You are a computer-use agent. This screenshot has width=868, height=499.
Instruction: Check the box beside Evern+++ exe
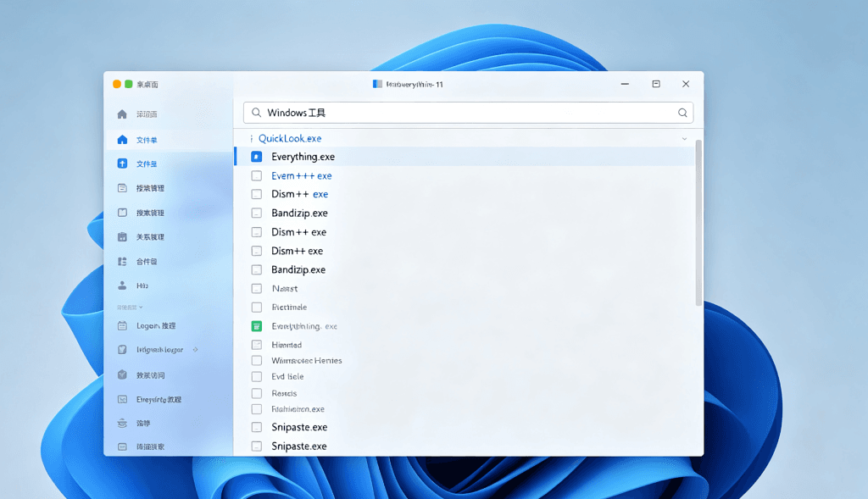(256, 175)
